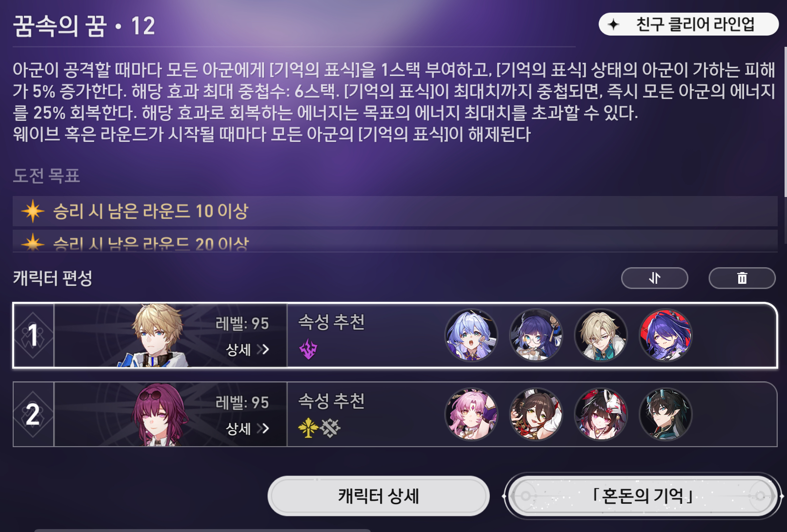Select team slot number 2
The image size is (787, 532).
[33, 414]
